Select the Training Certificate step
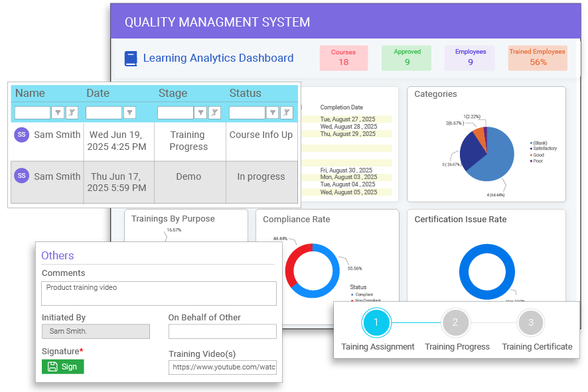The height and width of the screenshot is (392, 588). click(x=531, y=322)
